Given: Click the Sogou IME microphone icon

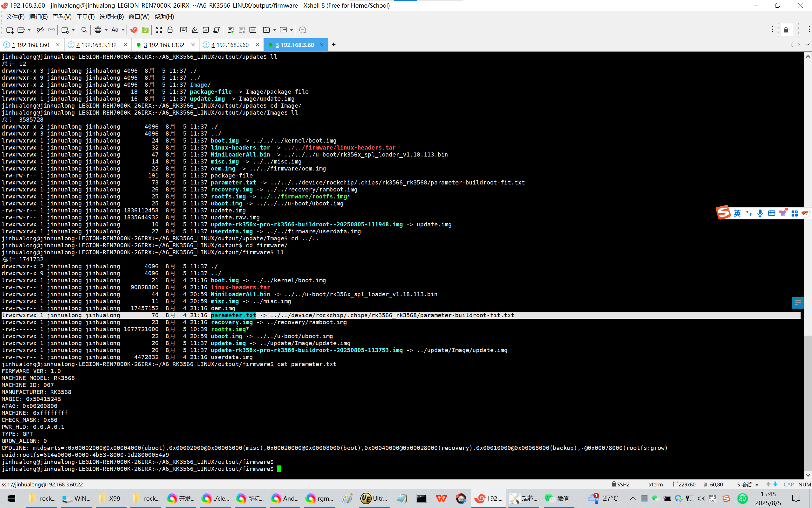Looking at the screenshot, I should (760, 213).
